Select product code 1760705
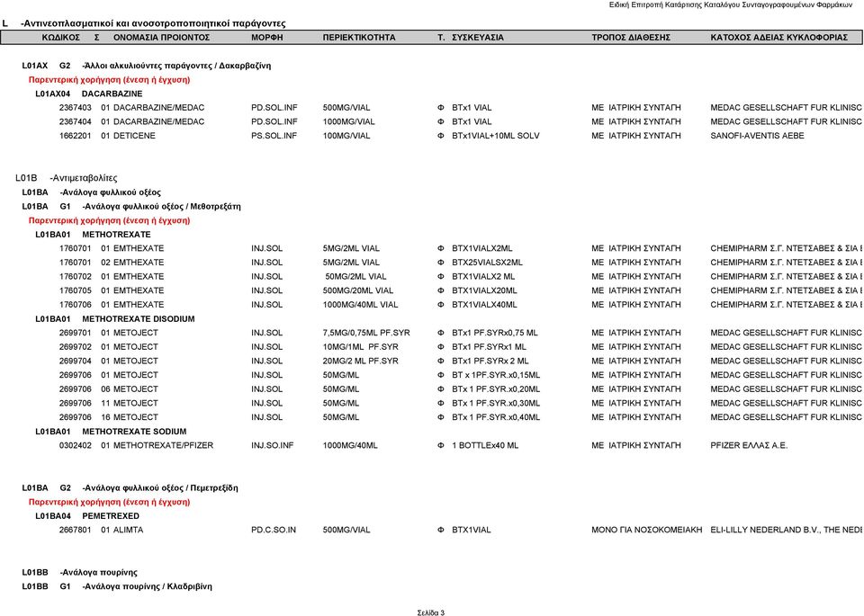Viewport: 864px width, 616px height. 76,290
